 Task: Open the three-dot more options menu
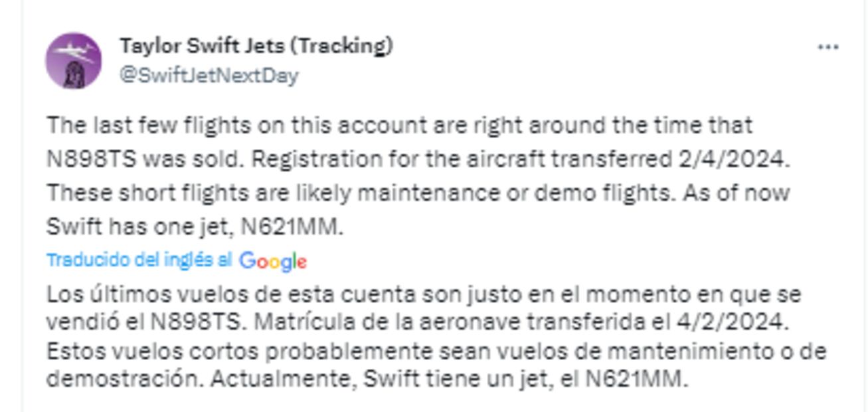pos(827,47)
